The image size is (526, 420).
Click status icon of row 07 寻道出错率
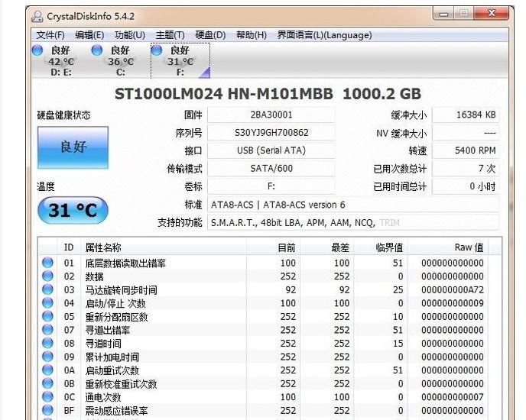point(47,329)
